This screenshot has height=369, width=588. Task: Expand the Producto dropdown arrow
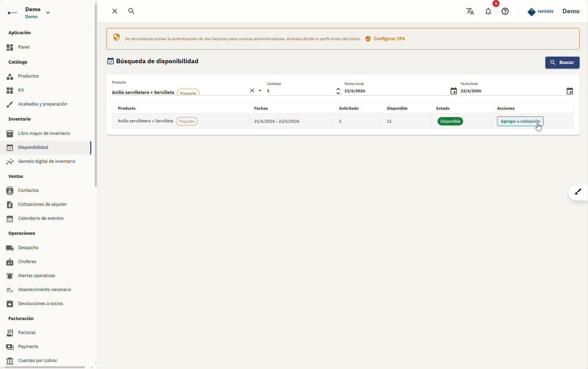coord(260,91)
